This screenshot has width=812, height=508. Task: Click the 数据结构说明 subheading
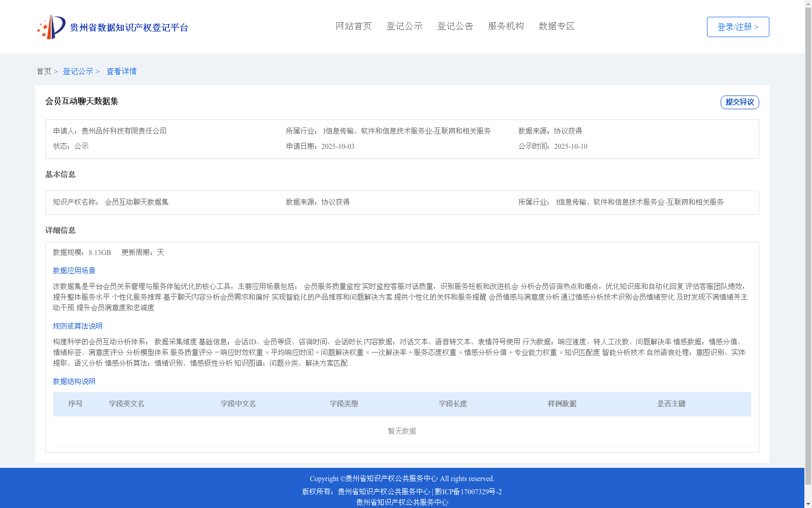(x=74, y=382)
